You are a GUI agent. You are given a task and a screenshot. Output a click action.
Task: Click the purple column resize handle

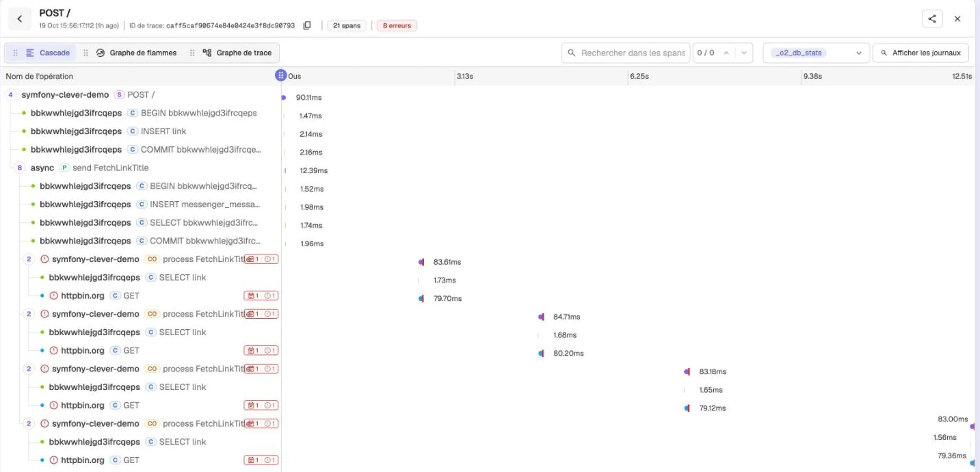click(280, 75)
